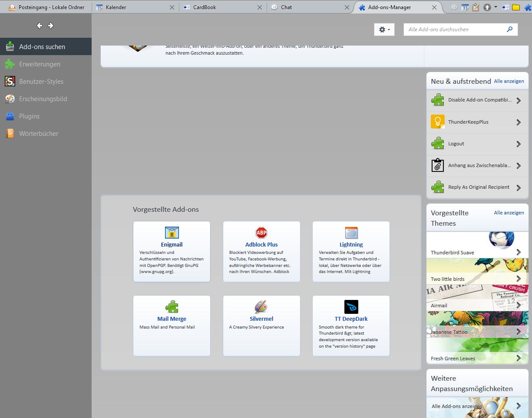
Task: Click the calendar toolbar icon beside chat bubble
Action: 465,7
